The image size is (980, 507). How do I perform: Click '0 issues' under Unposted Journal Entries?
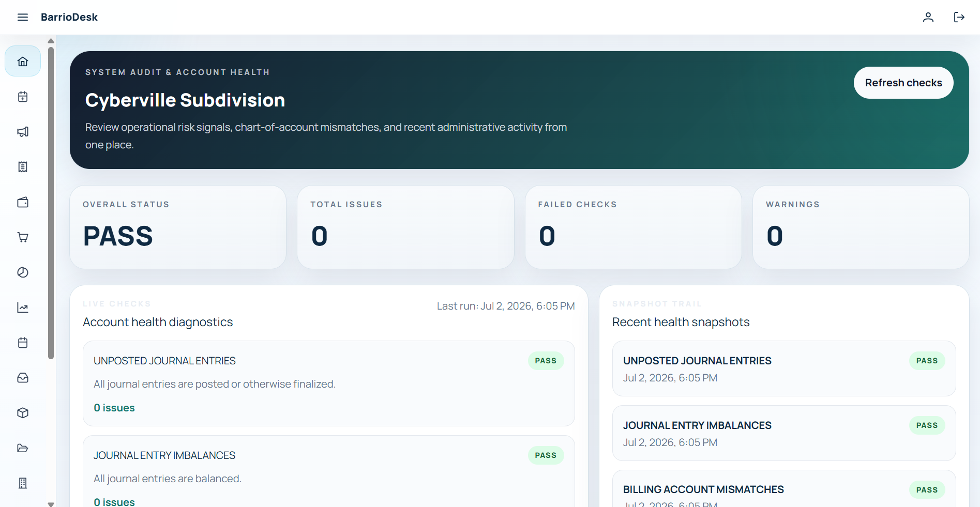(114, 408)
